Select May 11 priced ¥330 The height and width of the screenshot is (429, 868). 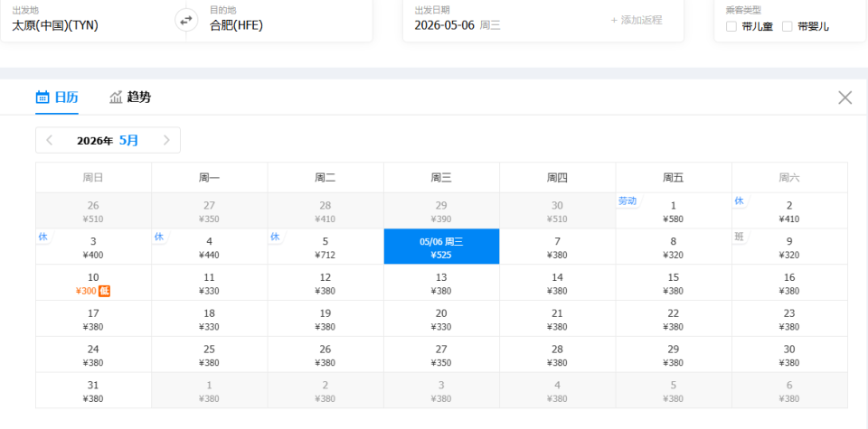coord(210,283)
